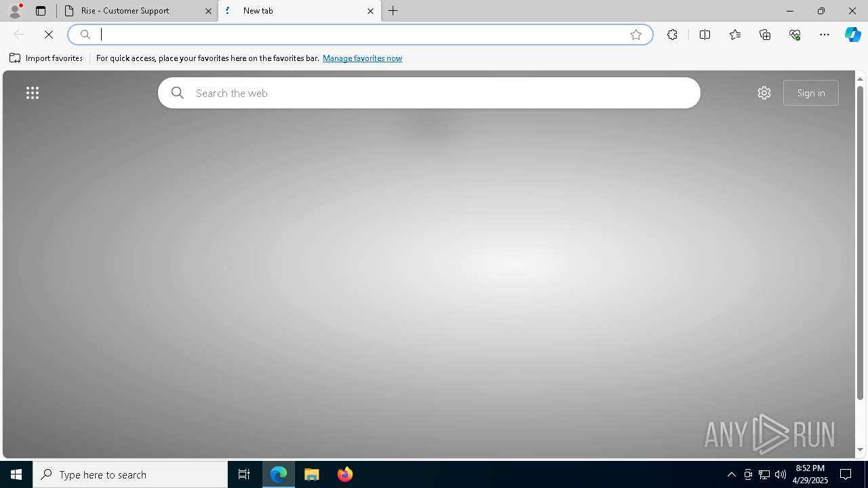
Task: Click Import favorites
Action: click(46, 58)
